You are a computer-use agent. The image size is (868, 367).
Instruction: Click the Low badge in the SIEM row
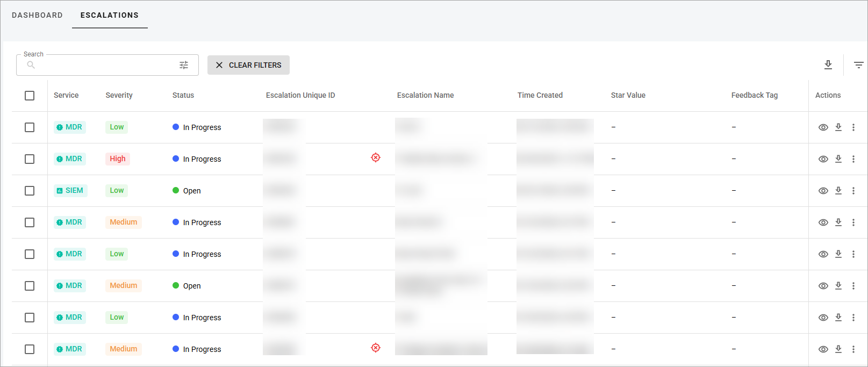pos(117,190)
